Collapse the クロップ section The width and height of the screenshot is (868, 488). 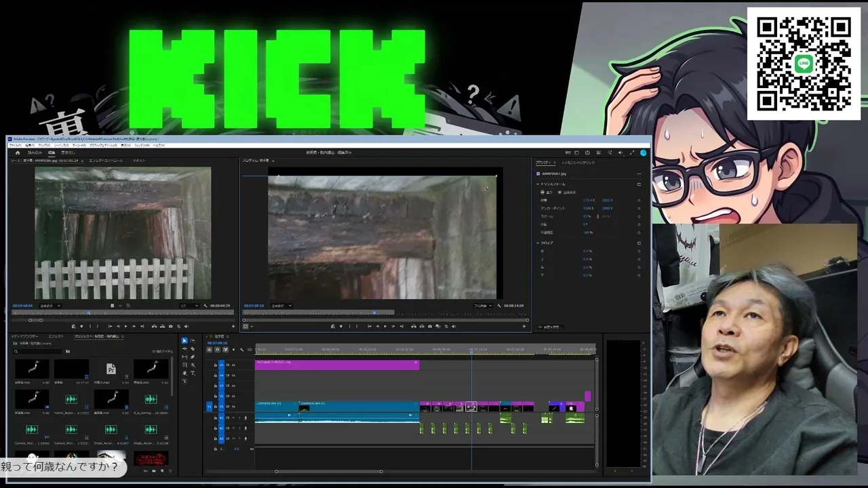click(538, 243)
